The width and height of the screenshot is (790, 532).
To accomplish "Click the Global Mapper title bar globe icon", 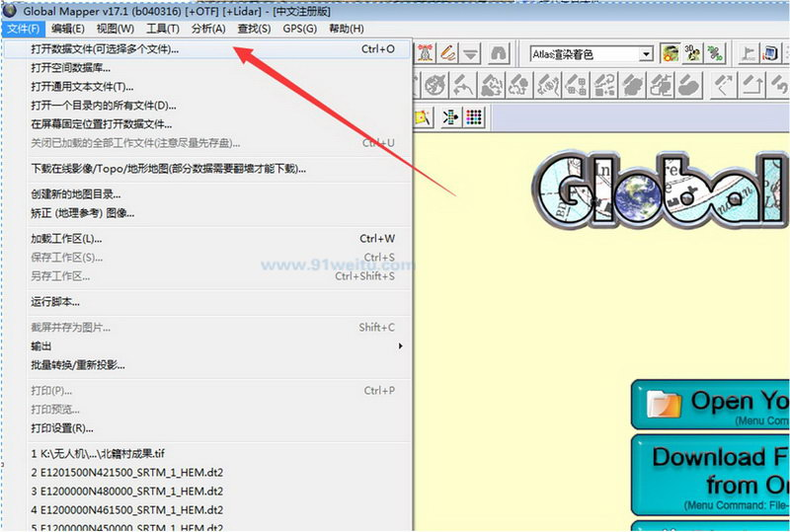I will click(x=10, y=10).
